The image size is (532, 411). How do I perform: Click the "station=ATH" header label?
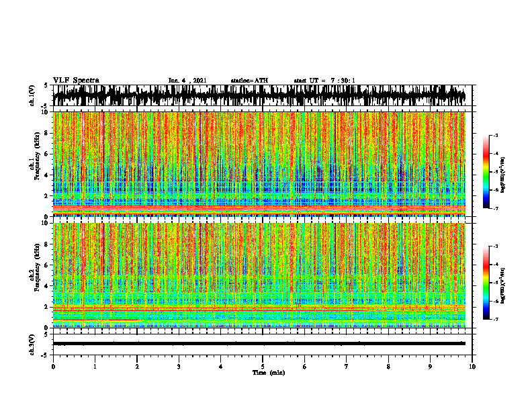[x=249, y=81]
